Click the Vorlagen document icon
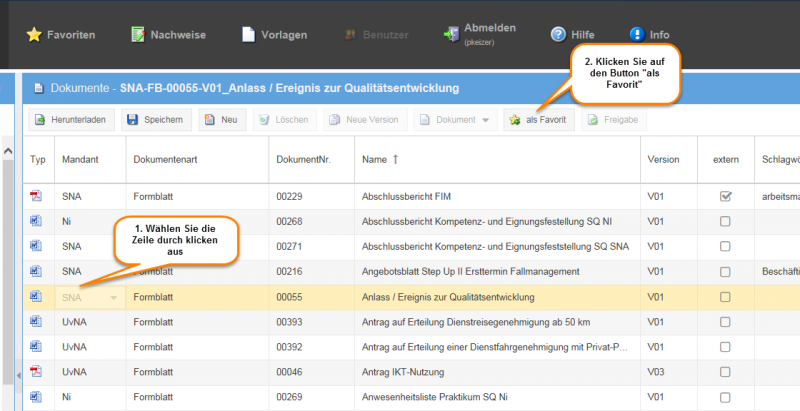 pos(248,35)
